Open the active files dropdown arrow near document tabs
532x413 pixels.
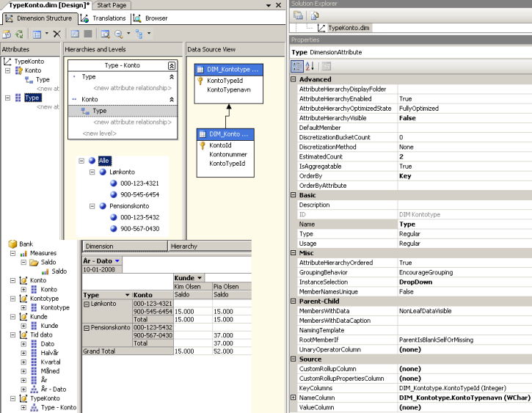[269, 5]
